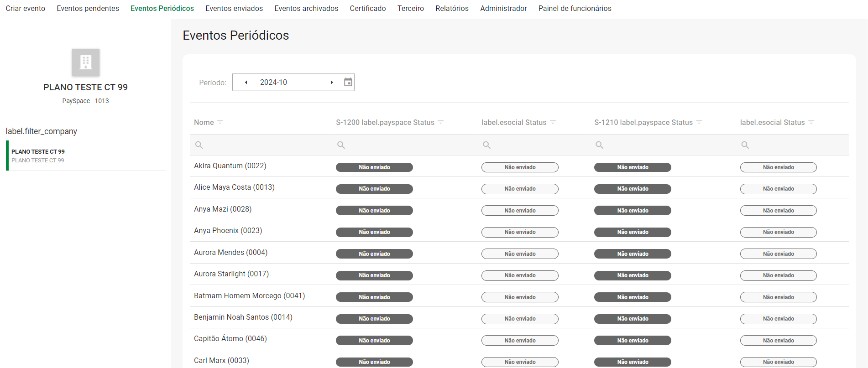Go to Relatórios section

click(x=452, y=8)
